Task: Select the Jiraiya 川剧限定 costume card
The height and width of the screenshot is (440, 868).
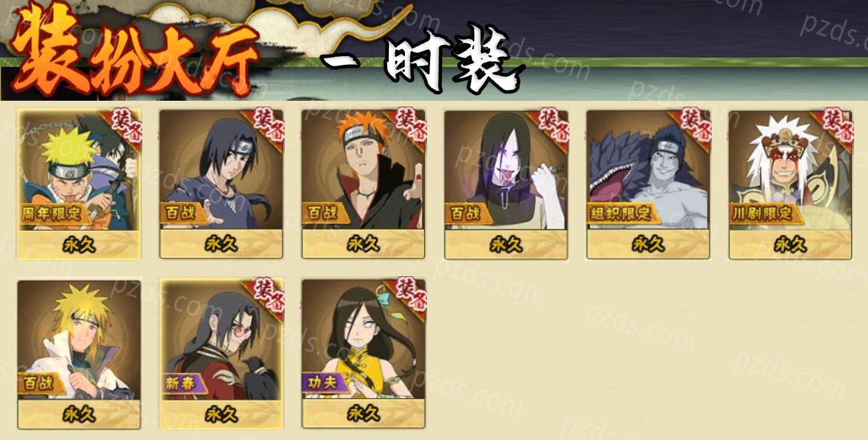Action: click(x=790, y=184)
